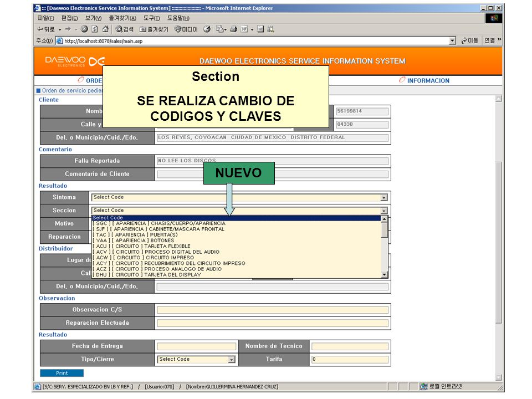Click the Comentario de Cliente field
The image size is (532, 399).
273,175
